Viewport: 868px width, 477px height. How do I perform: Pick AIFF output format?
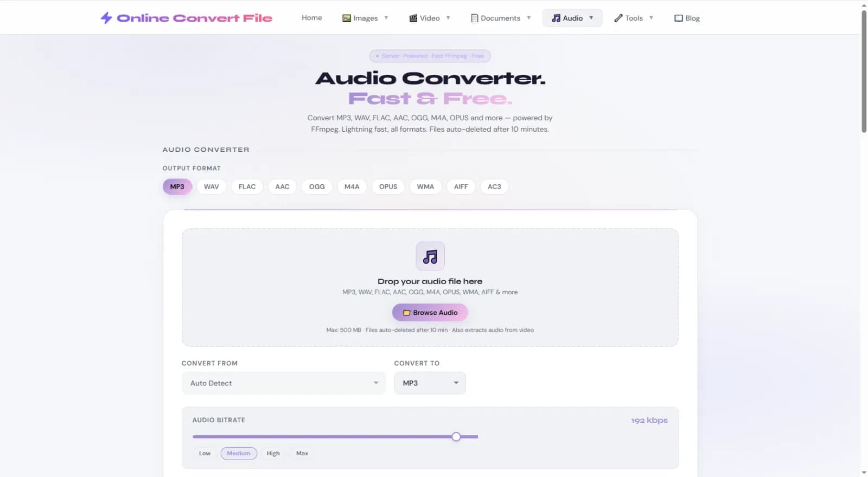[x=461, y=186]
